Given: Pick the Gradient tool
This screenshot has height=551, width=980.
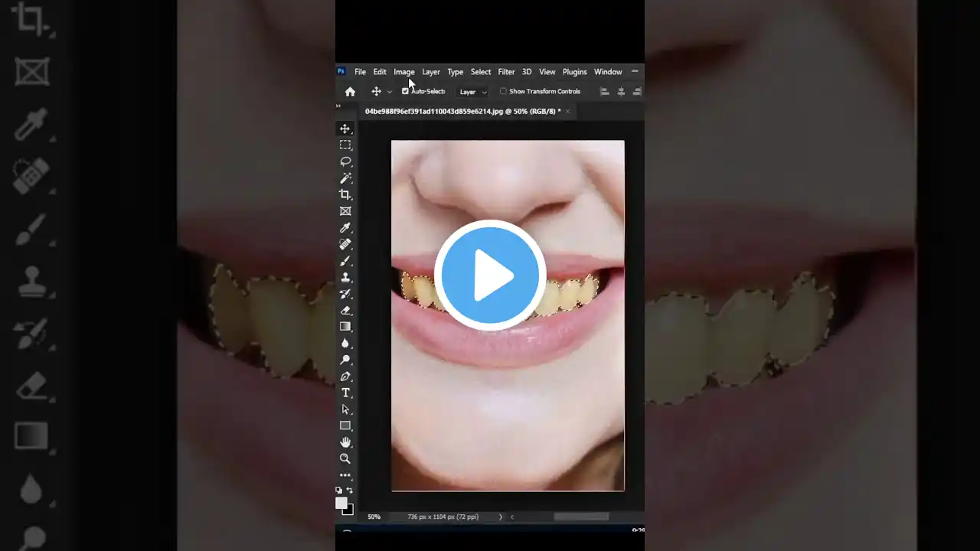Looking at the screenshot, I should [345, 326].
